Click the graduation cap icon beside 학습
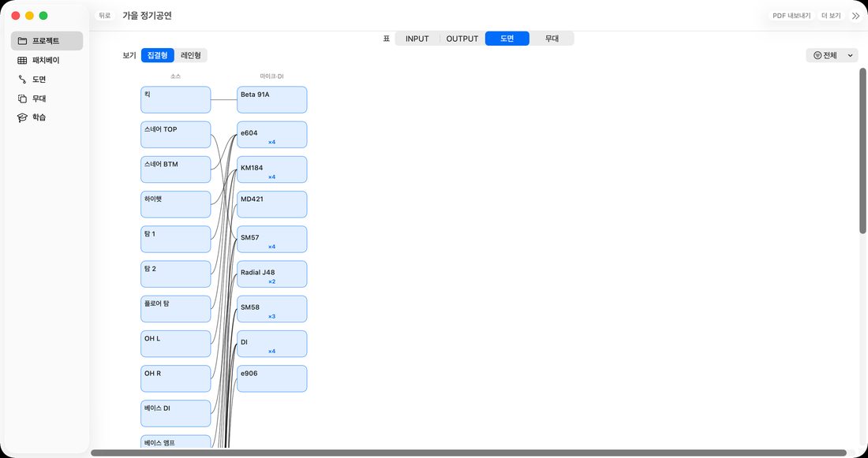This screenshot has width=868, height=458. 22,117
